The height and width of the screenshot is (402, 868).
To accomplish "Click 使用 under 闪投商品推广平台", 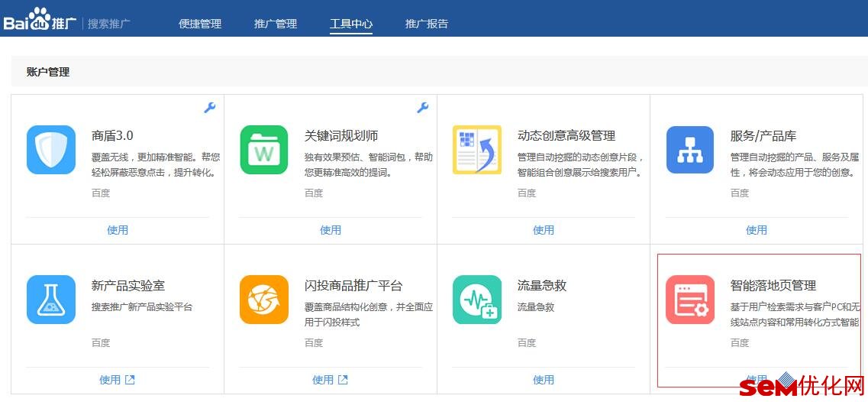I will click(x=323, y=380).
